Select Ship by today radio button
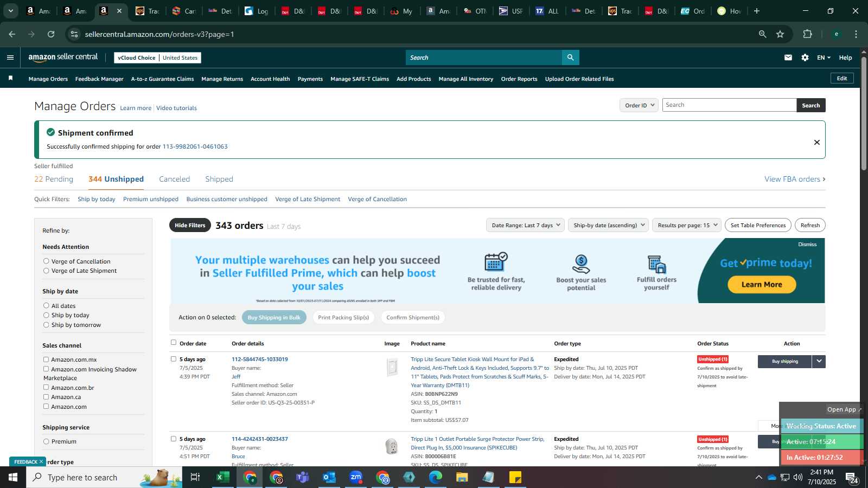Image resolution: width=868 pixels, height=488 pixels. pos(46,315)
